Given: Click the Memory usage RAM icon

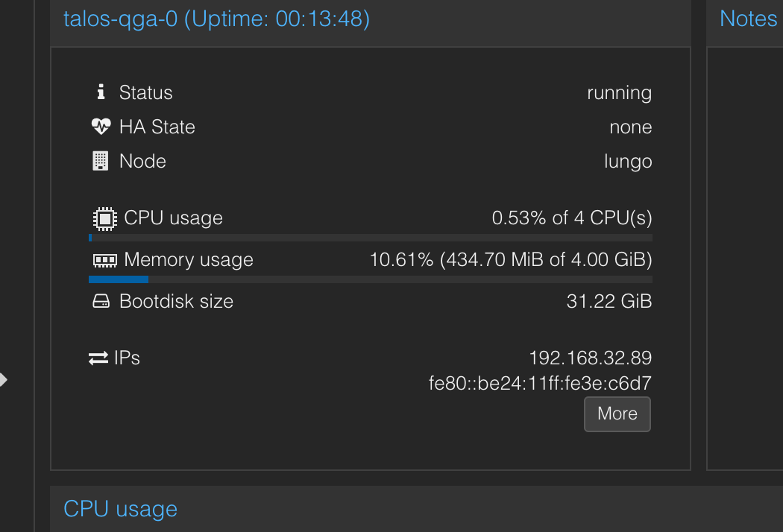Looking at the screenshot, I should (105, 260).
